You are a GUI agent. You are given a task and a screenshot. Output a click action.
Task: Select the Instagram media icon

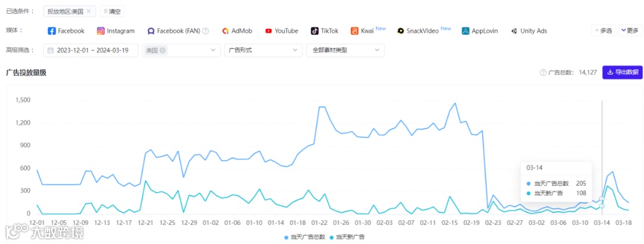101,31
